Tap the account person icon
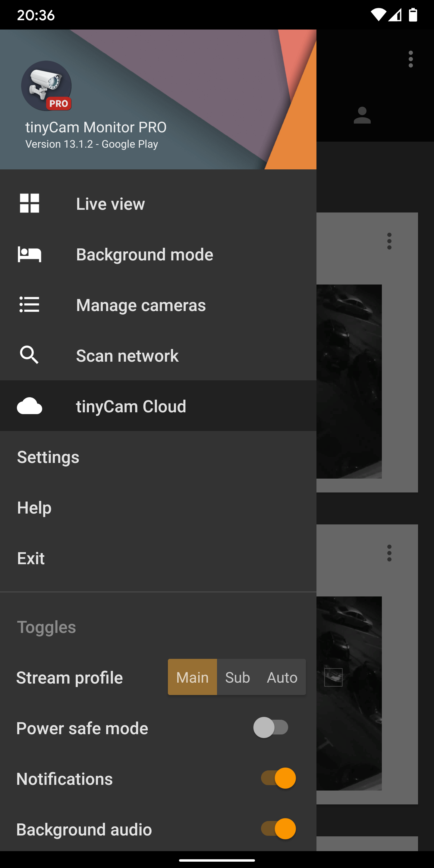434x868 pixels. click(x=362, y=115)
